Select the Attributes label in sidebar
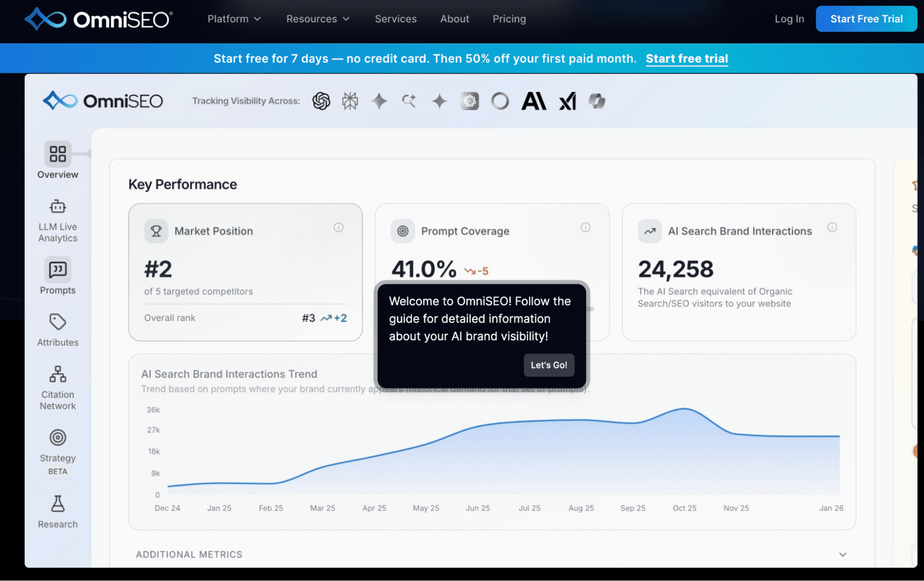The width and height of the screenshot is (924, 581). 58,342
